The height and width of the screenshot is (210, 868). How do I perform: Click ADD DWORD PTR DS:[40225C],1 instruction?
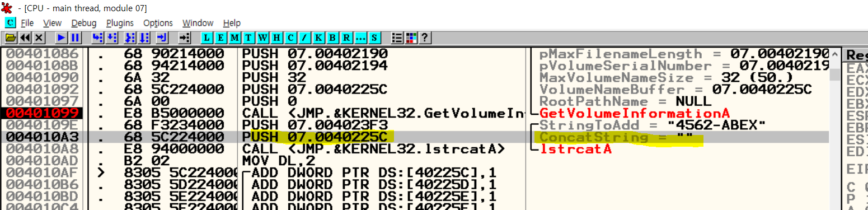tap(374, 172)
